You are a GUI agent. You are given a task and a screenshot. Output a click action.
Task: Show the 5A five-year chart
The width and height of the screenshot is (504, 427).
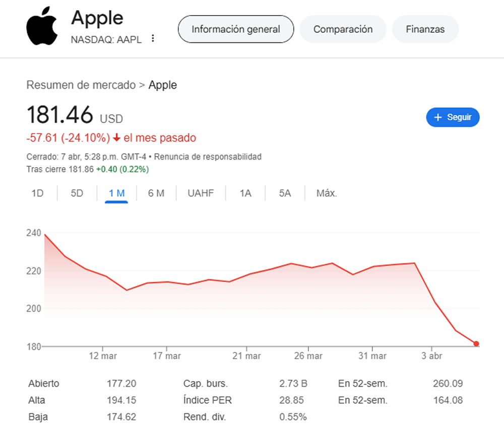[x=285, y=193]
